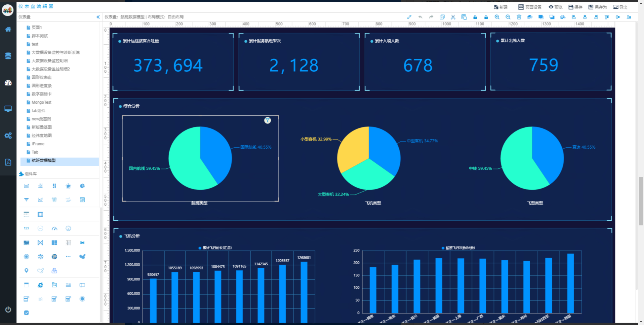
Task: Open the dashboard gauge section in sidebar
Action: pyautogui.click(x=8, y=83)
